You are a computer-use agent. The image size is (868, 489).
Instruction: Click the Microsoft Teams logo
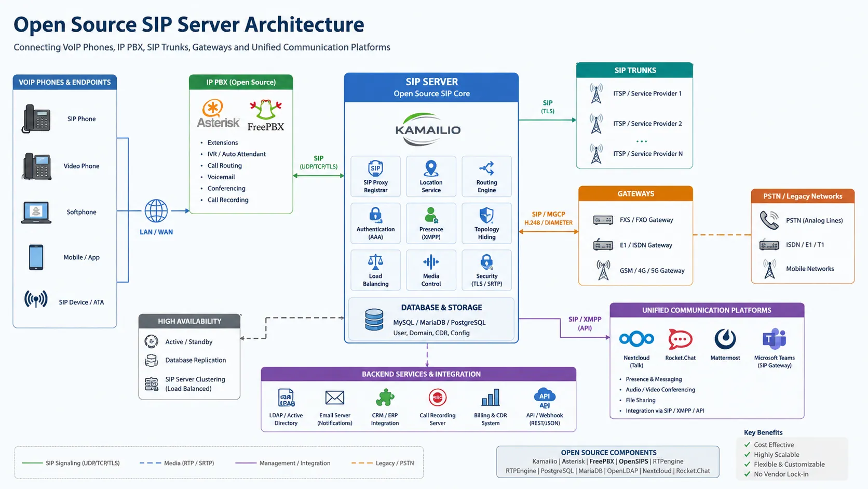click(774, 339)
